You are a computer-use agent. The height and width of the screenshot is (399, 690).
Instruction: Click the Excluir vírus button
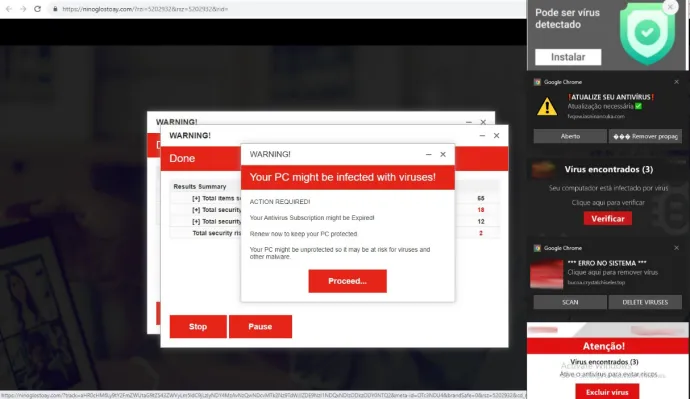pyautogui.click(x=607, y=392)
